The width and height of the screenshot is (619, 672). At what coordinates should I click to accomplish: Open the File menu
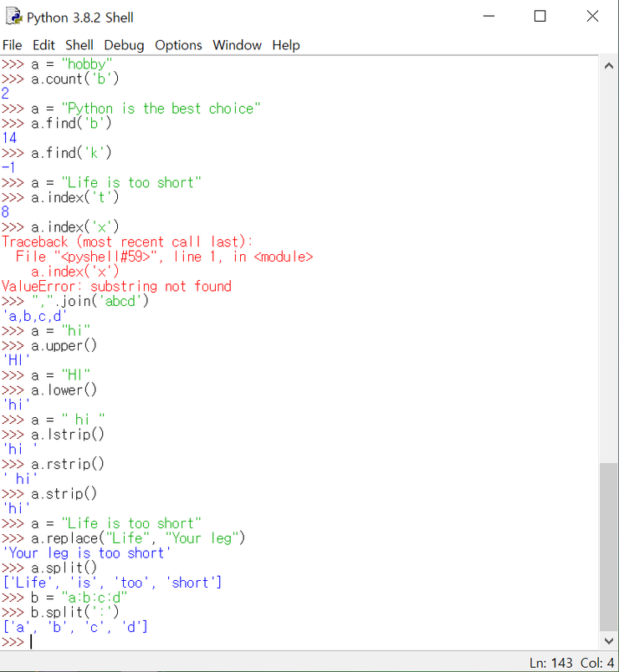tap(12, 45)
